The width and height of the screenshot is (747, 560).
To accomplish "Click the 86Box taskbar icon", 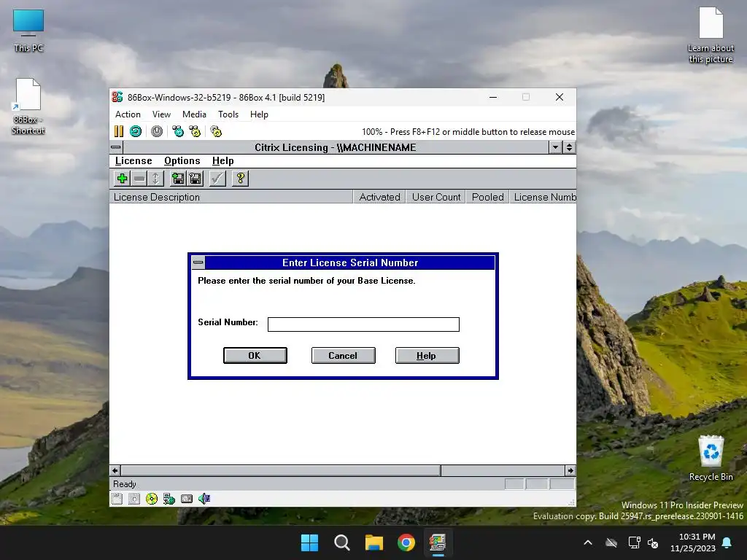I will (438, 542).
